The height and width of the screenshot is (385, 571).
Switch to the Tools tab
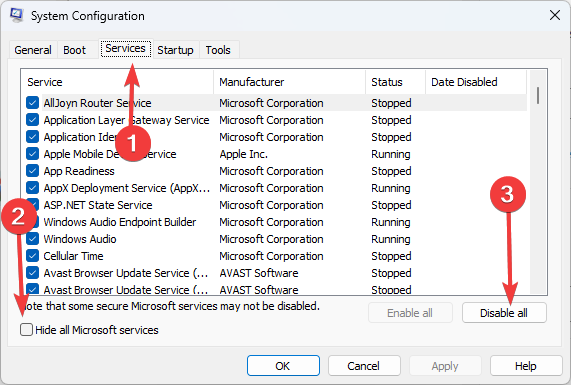[218, 50]
